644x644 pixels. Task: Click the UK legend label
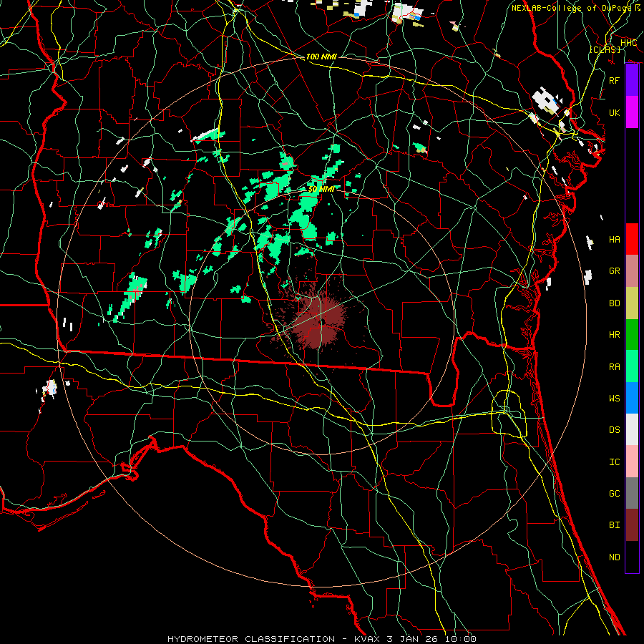coord(614,112)
